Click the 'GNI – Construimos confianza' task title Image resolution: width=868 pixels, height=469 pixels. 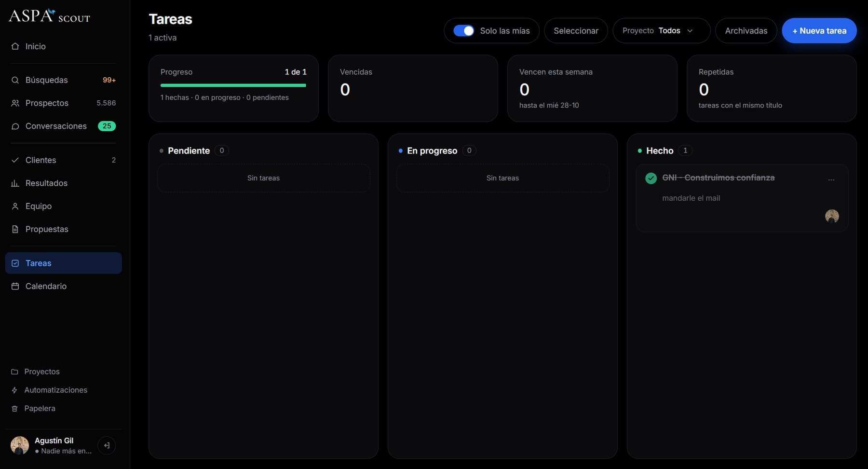(x=719, y=178)
